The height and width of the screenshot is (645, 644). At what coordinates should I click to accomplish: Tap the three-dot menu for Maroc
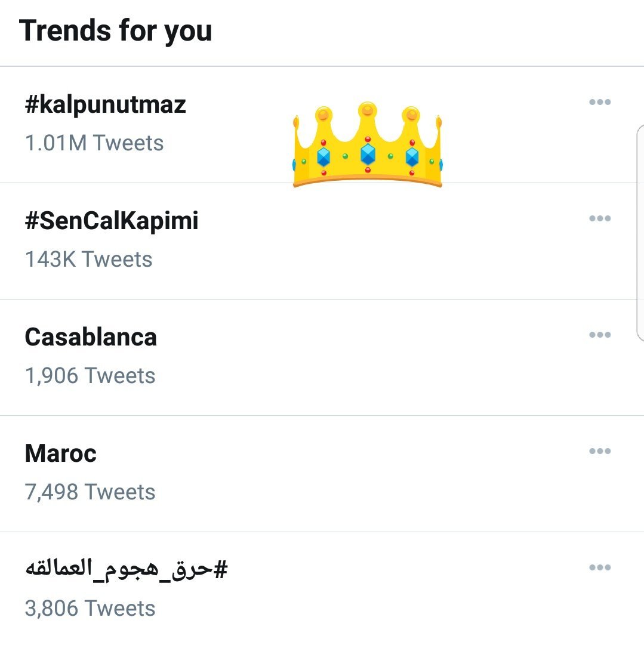pos(599,451)
